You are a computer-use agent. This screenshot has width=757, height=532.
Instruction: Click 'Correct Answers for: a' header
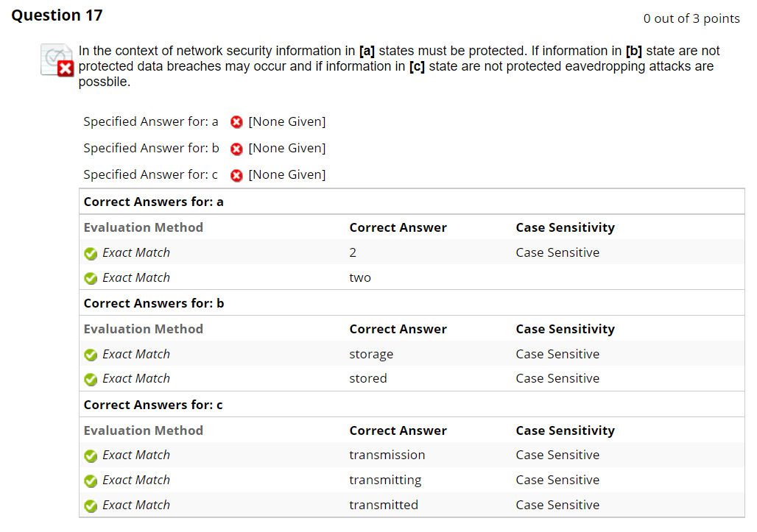tap(153, 202)
